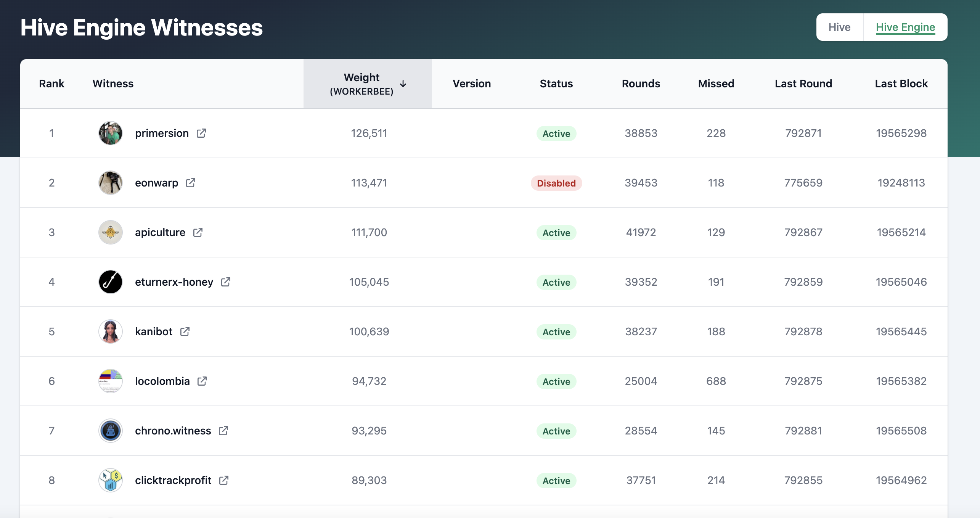Open apiculture external link icon
Viewport: 980px width, 518px height.
[x=198, y=232]
